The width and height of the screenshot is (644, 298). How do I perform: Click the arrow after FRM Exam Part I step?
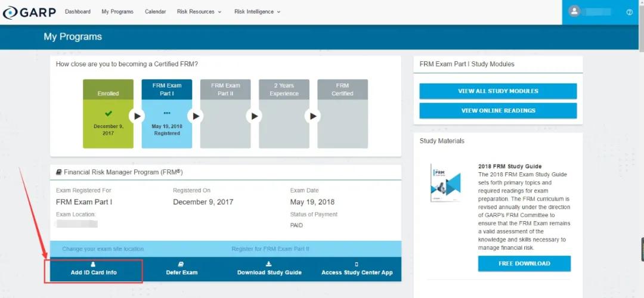tap(196, 116)
